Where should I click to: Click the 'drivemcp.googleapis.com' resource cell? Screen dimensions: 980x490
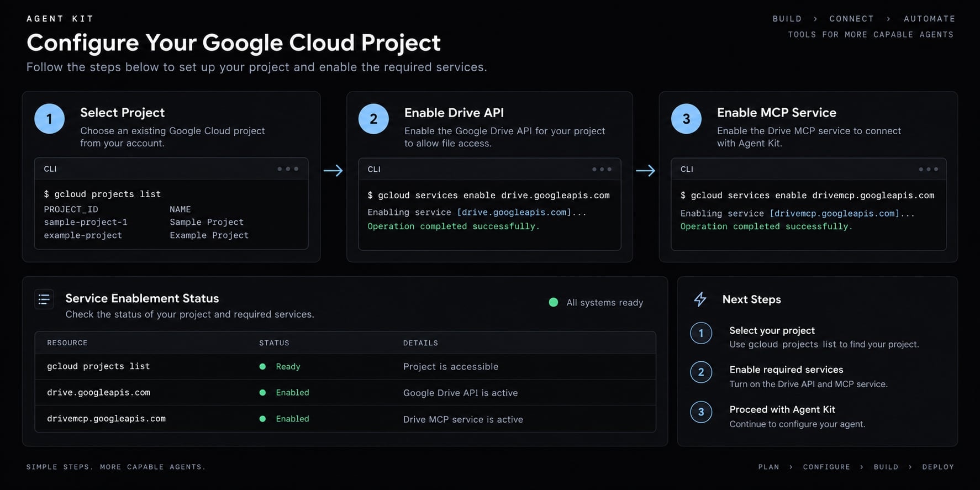[106, 419]
